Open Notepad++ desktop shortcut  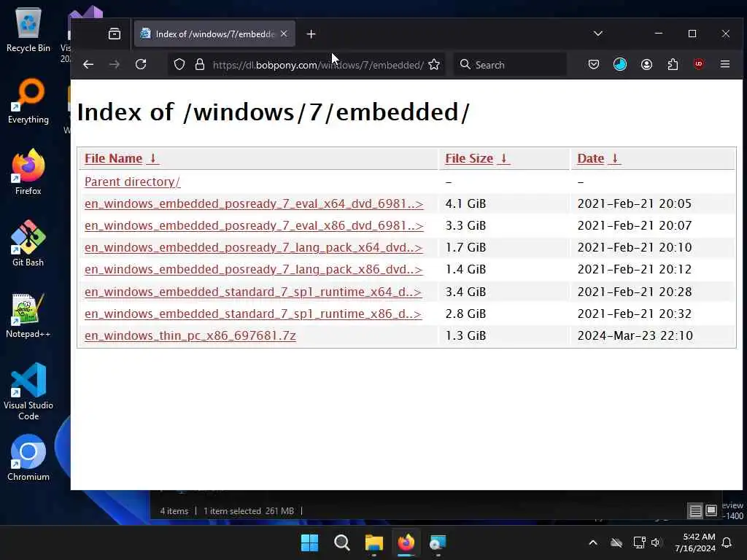click(x=28, y=315)
